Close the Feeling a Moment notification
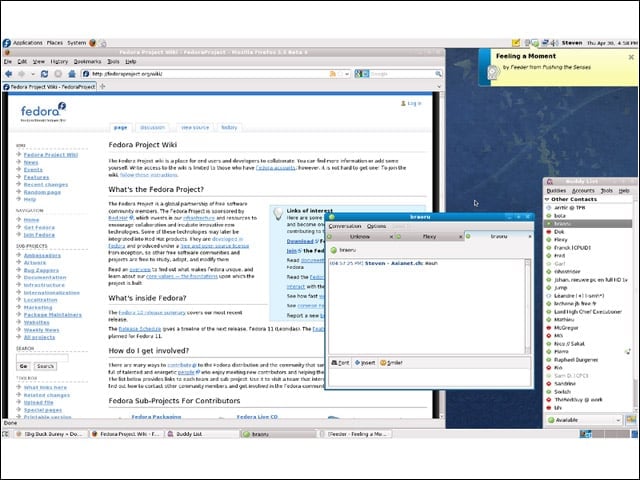 click(x=631, y=57)
